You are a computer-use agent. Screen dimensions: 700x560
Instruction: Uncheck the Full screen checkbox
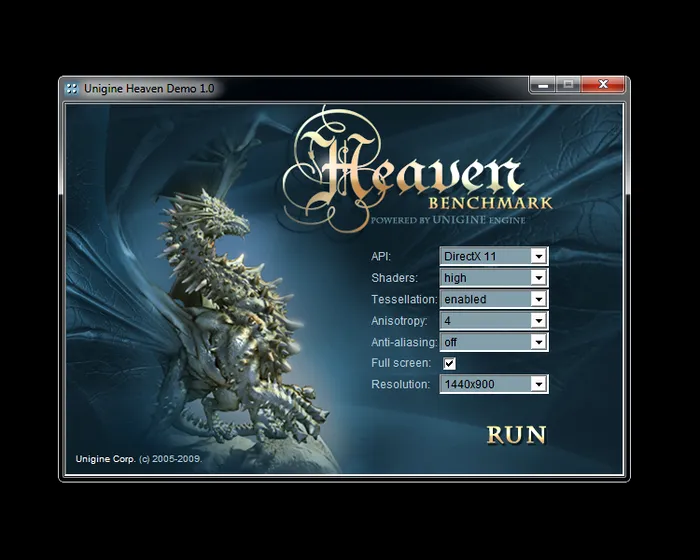[450, 364]
